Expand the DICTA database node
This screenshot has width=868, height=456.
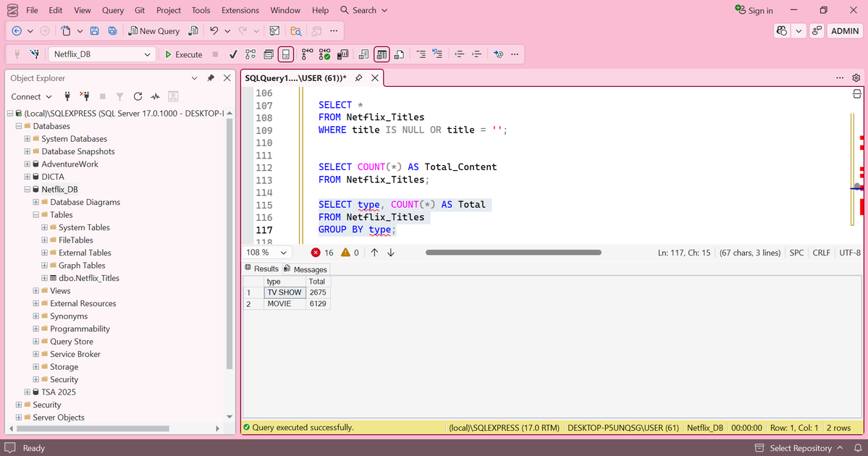tap(27, 177)
